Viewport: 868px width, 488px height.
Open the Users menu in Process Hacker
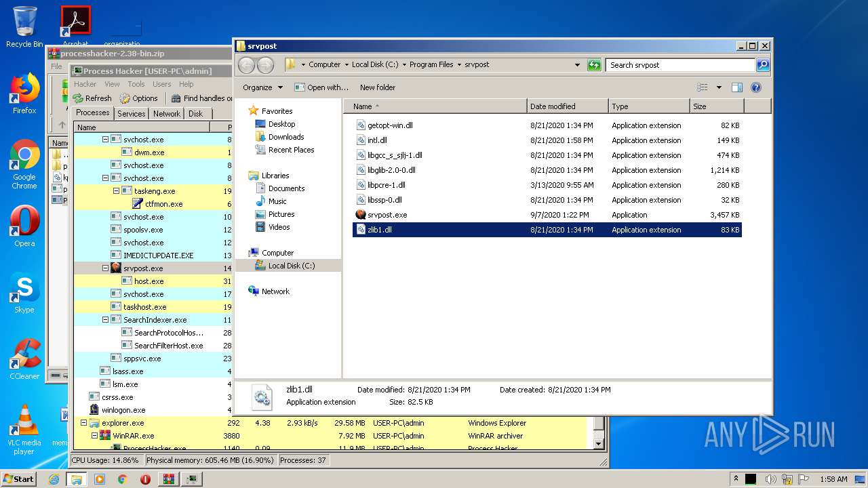pyautogui.click(x=161, y=84)
